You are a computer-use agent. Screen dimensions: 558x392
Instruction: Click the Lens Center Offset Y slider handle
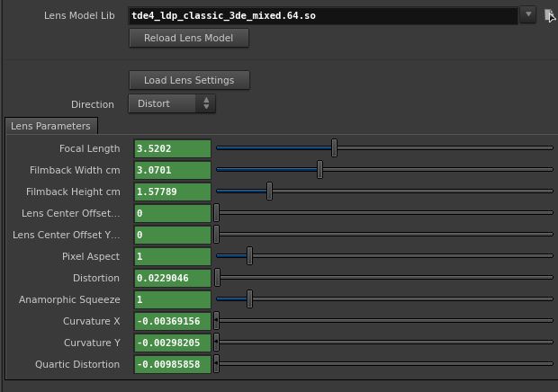pos(216,234)
